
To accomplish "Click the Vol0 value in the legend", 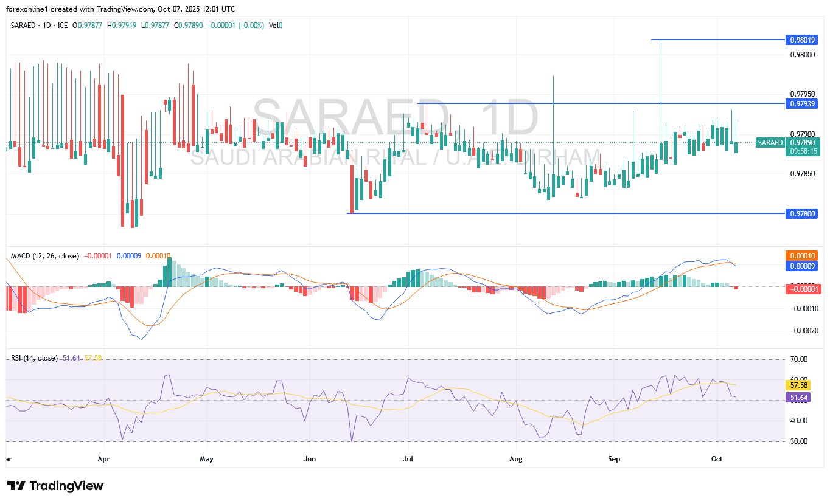I will (x=275, y=26).
